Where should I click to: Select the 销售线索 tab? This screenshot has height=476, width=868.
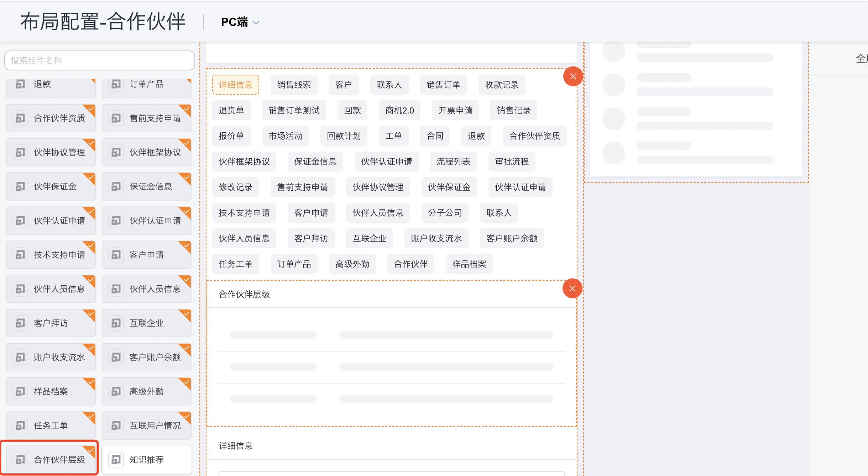pyautogui.click(x=294, y=85)
